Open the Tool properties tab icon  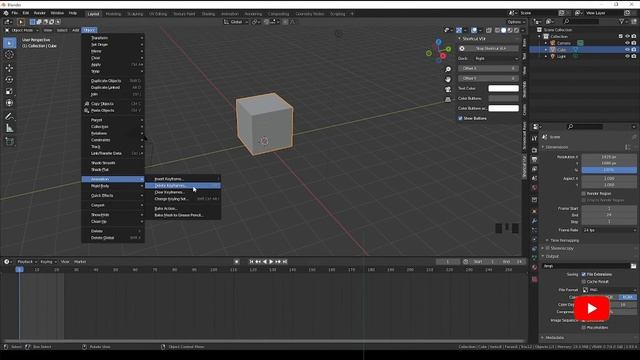534,139
